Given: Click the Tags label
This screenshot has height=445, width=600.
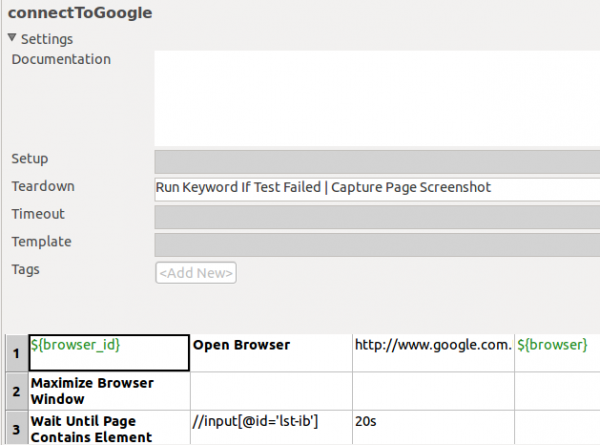Looking at the screenshot, I should (x=25, y=269).
